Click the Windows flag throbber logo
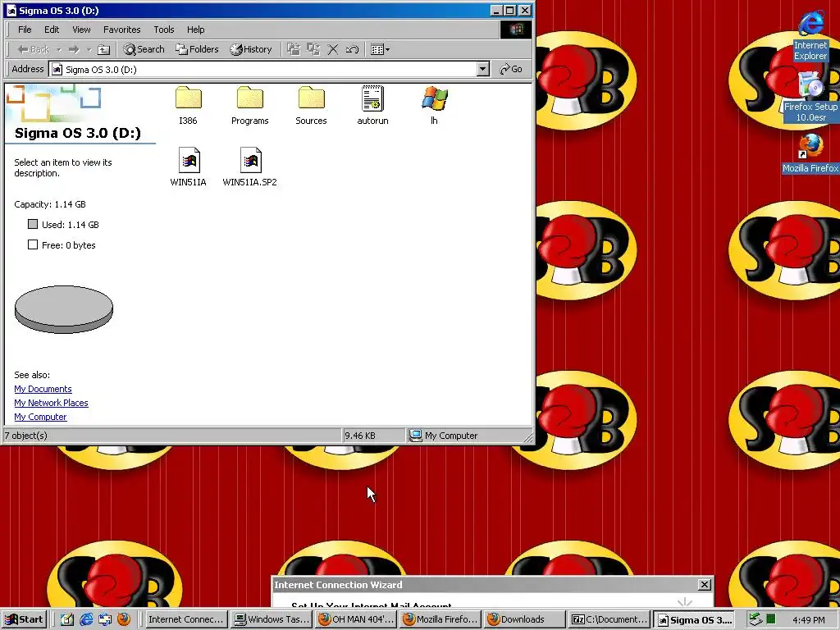 tap(516, 30)
